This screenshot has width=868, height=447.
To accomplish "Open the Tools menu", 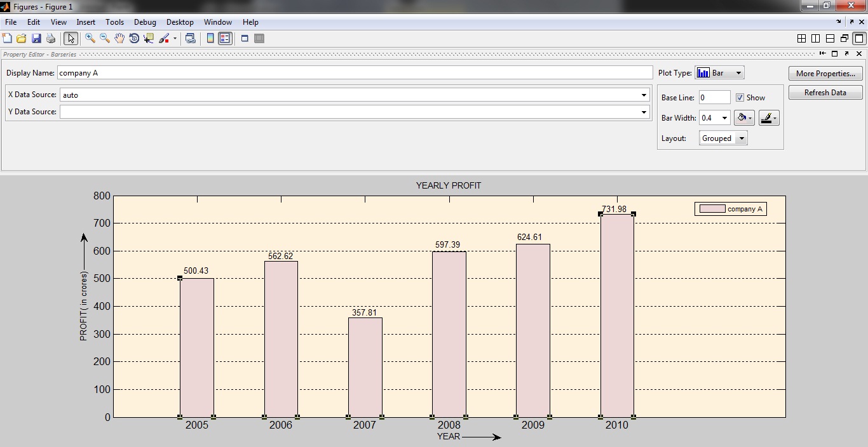I will coord(114,22).
